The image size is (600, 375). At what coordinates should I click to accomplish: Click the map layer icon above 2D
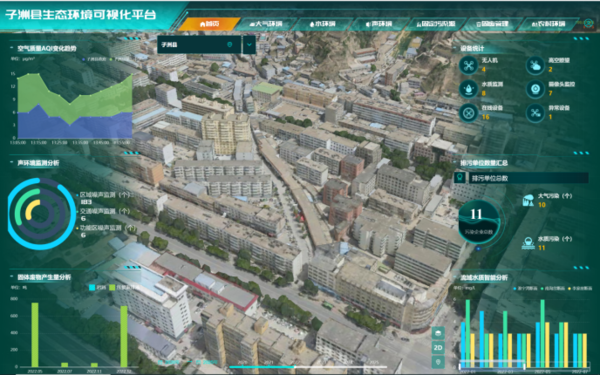[x=438, y=333]
